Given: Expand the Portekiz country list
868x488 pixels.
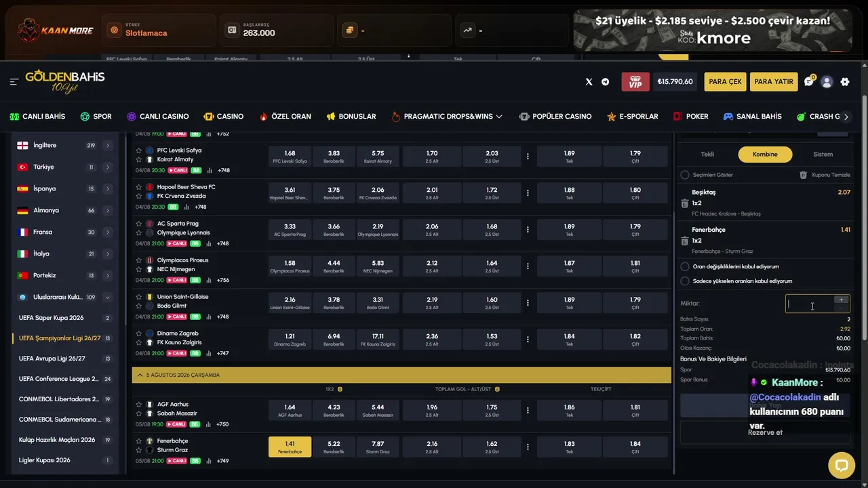Looking at the screenshot, I should click(x=107, y=275).
